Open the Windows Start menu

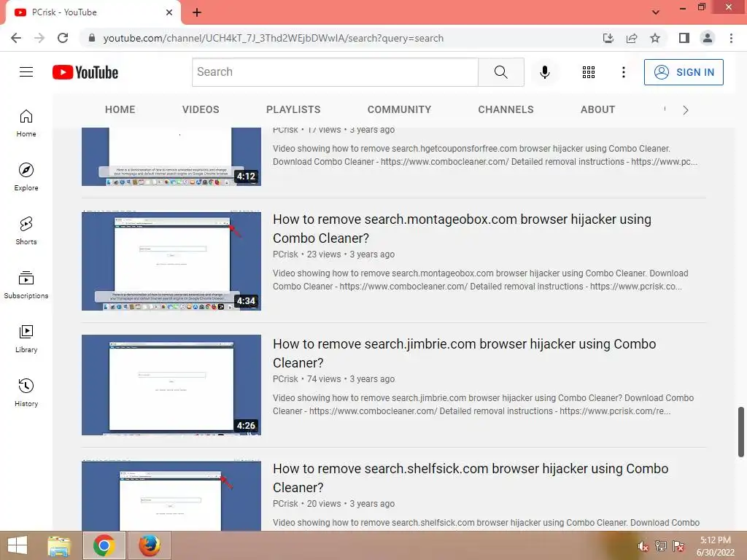pyautogui.click(x=18, y=545)
